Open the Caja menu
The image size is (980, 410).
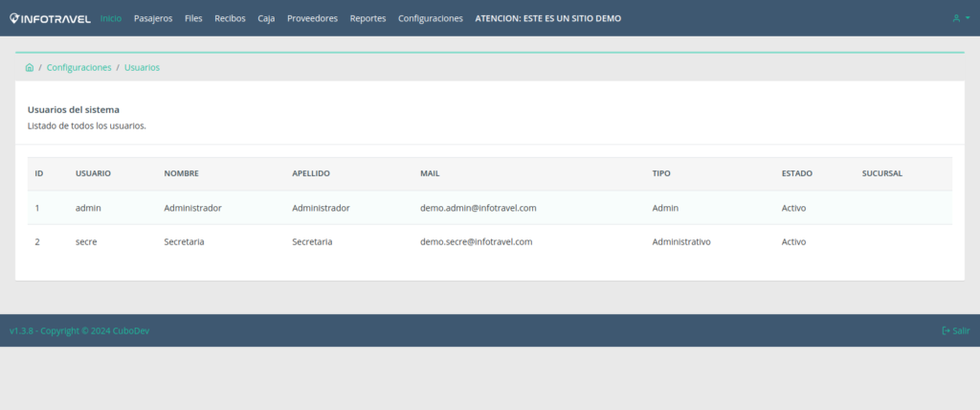pyautogui.click(x=266, y=19)
